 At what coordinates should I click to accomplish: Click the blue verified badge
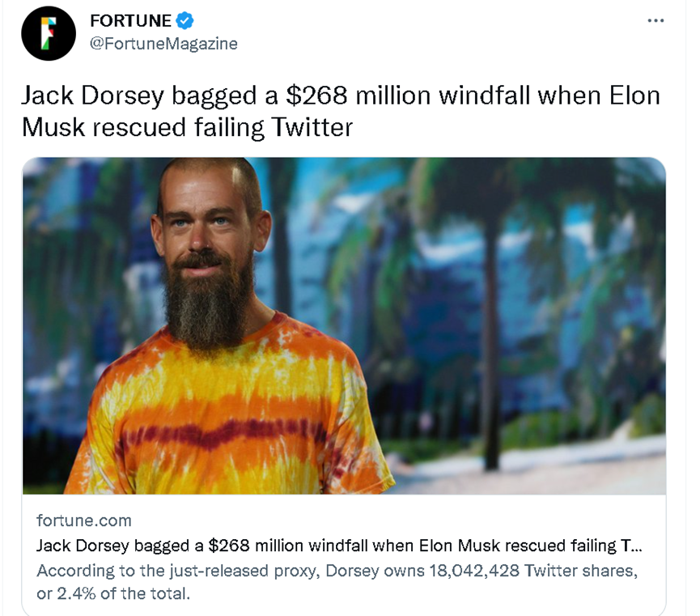tap(185, 21)
